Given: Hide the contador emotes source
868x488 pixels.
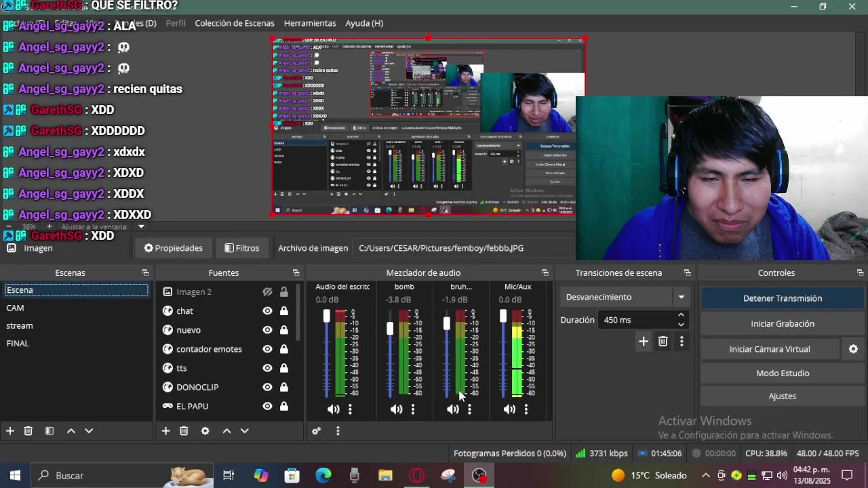Looking at the screenshot, I should click(x=267, y=349).
